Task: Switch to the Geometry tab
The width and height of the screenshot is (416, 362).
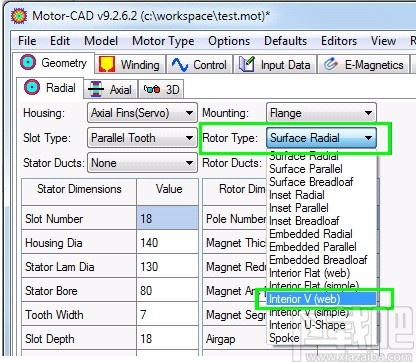Action: click(x=54, y=63)
